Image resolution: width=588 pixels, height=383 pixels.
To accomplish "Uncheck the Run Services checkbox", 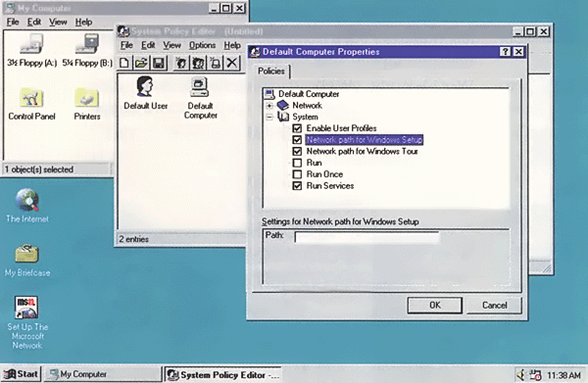I will click(297, 186).
